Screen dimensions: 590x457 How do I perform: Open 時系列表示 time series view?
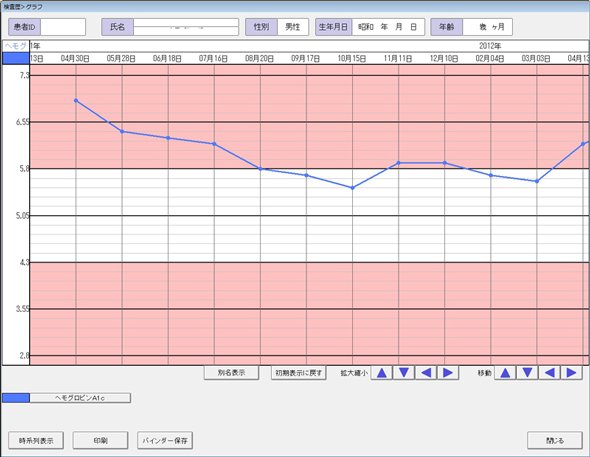point(36,440)
